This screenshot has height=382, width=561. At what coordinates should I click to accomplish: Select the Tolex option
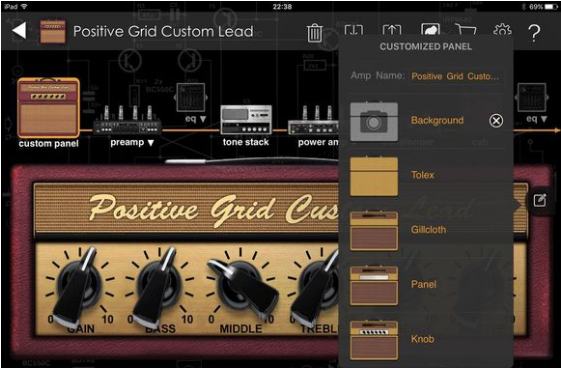(x=426, y=176)
